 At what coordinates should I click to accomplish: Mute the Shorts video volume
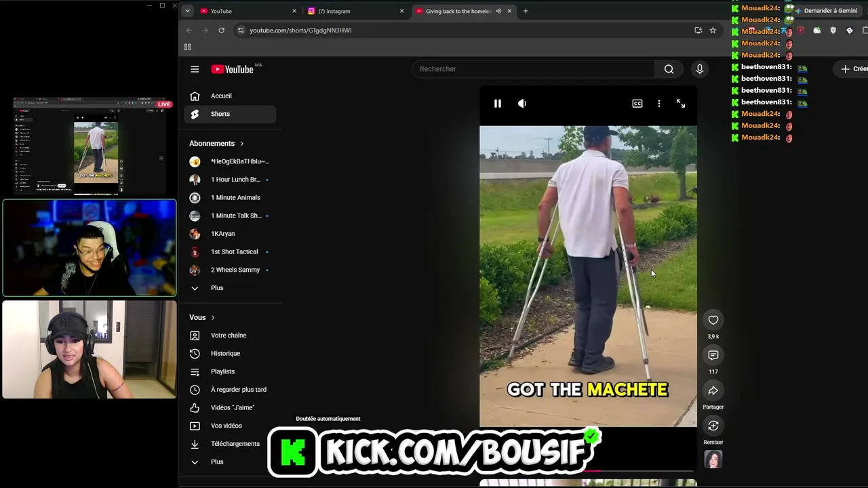pyautogui.click(x=522, y=104)
